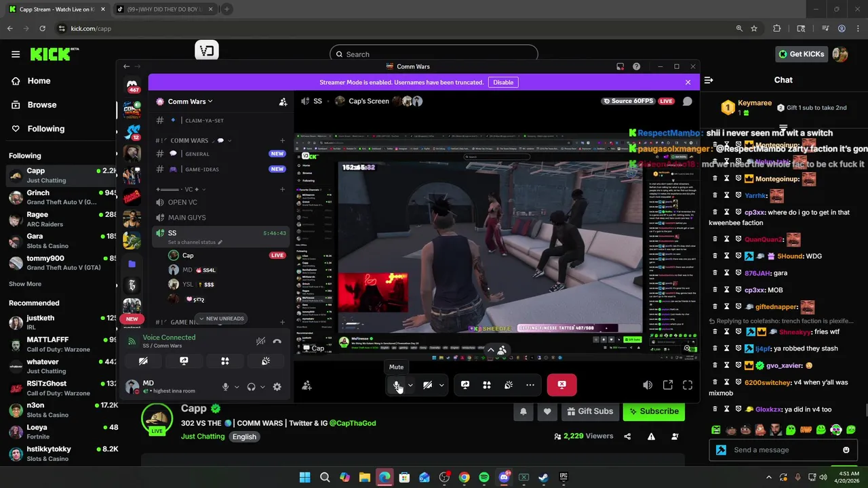Open more options ellipsis in call bar
The height and width of the screenshot is (488, 868).
tap(530, 385)
